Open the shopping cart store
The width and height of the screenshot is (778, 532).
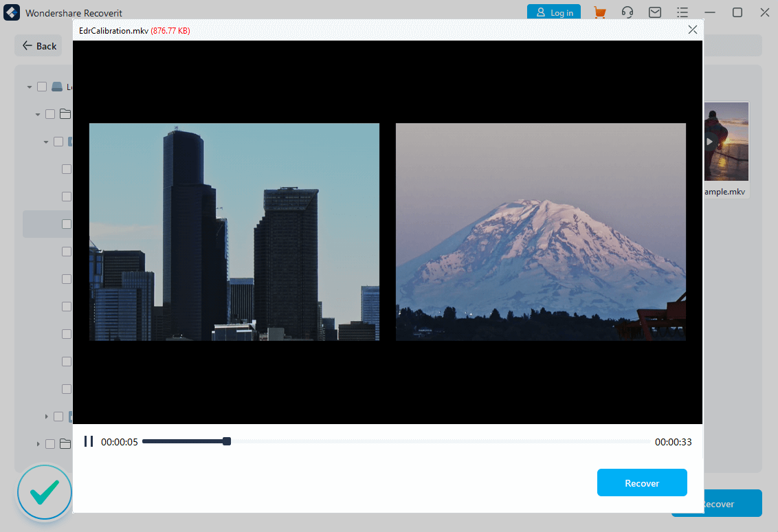point(600,12)
